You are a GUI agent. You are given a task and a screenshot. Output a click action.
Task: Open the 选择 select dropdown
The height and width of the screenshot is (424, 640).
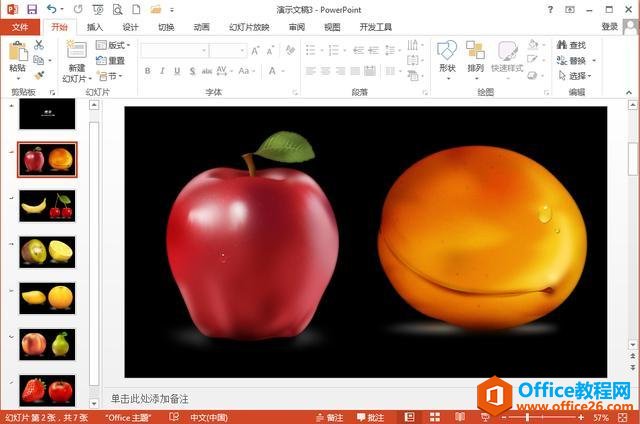[575, 75]
